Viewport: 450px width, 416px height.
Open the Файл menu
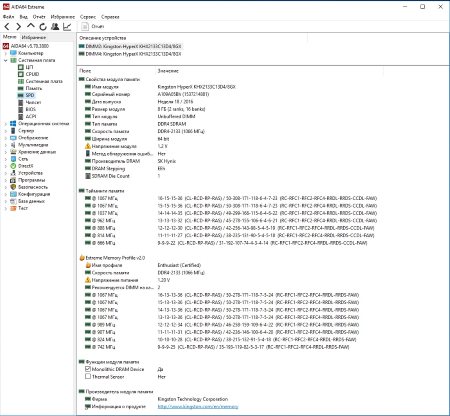coord(9,17)
